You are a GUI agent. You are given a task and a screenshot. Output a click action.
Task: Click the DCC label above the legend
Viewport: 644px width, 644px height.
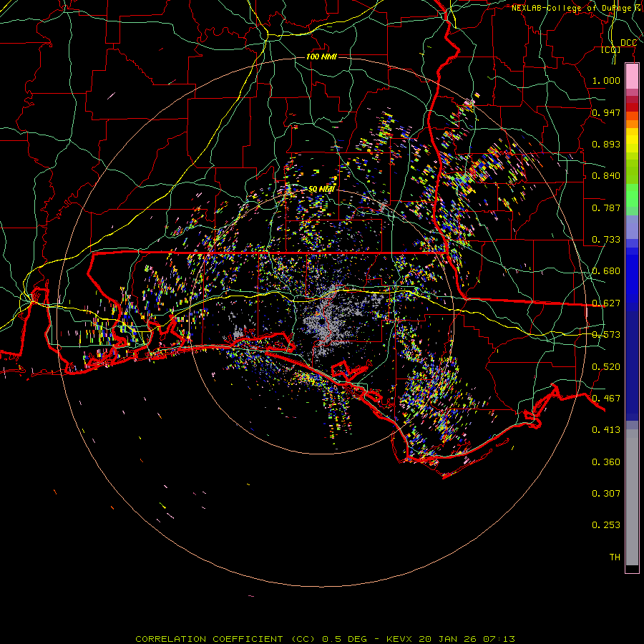628,43
